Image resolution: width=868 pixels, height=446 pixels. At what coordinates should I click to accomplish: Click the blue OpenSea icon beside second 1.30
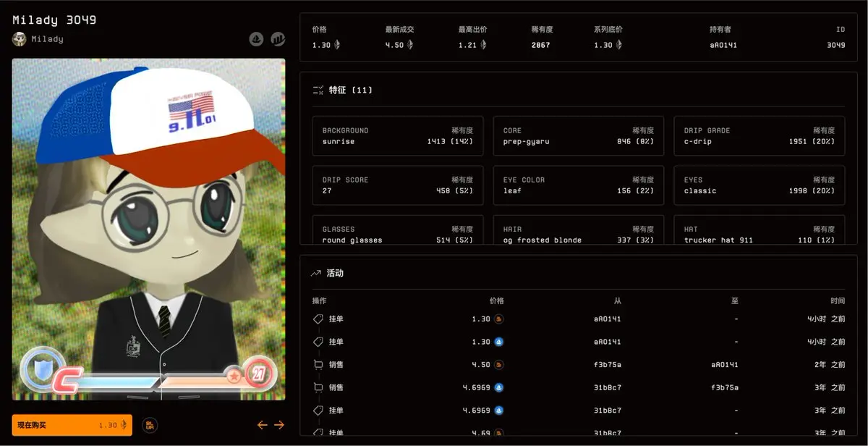point(499,342)
